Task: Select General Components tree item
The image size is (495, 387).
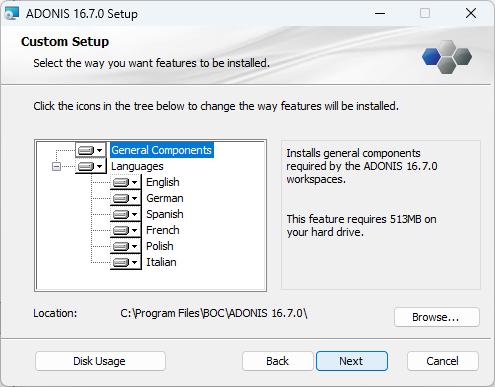Action: point(162,150)
